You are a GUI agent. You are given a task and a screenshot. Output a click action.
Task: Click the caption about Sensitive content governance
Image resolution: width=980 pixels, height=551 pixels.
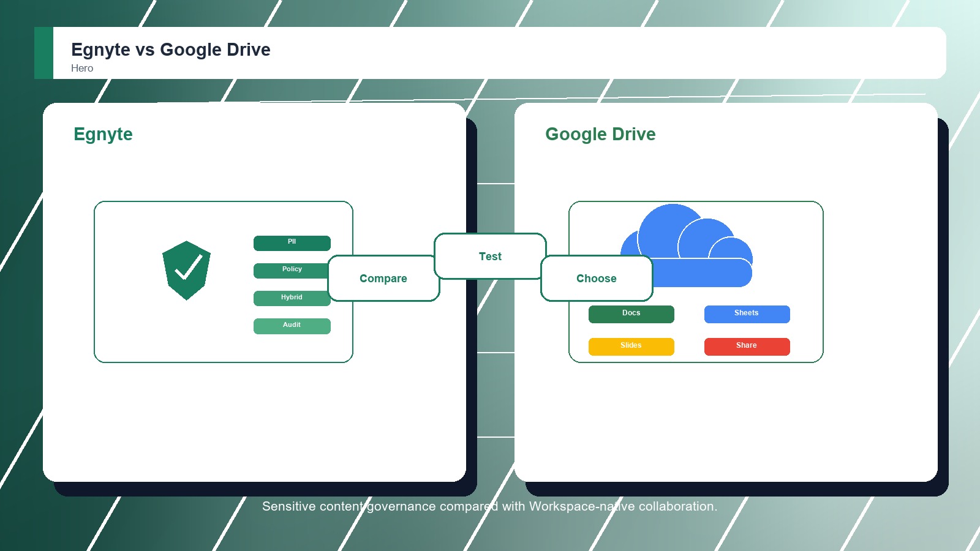tap(490, 506)
